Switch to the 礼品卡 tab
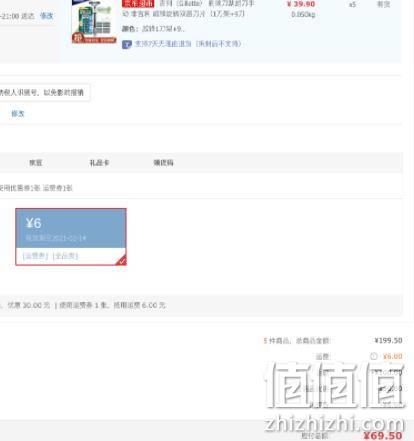This screenshot has width=414, height=441. click(x=99, y=163)
